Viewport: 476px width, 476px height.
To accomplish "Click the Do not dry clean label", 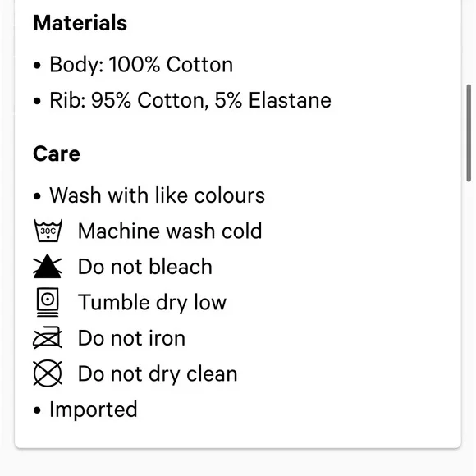I will pos(158,373).
